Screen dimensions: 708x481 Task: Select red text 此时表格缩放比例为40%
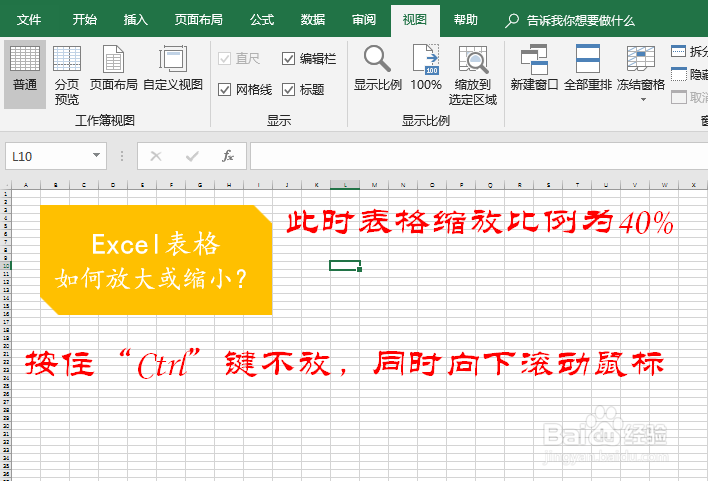pyautogui.click(x=480, y=222)
